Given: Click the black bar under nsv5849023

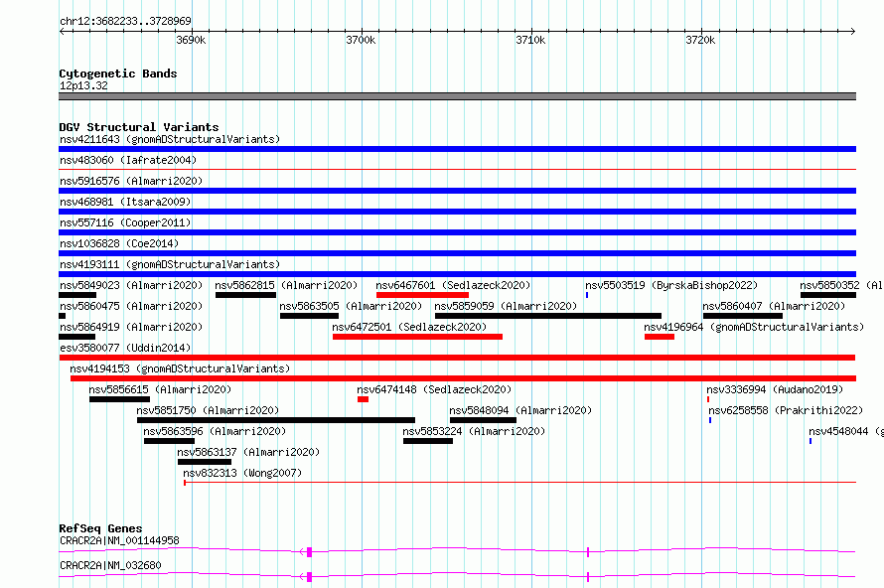Looking at the screenshot, I should pyautogui.click(x=77, y=295).
